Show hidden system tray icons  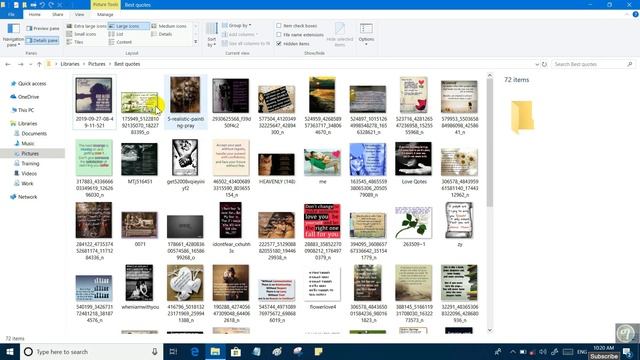tap(513, 351)
